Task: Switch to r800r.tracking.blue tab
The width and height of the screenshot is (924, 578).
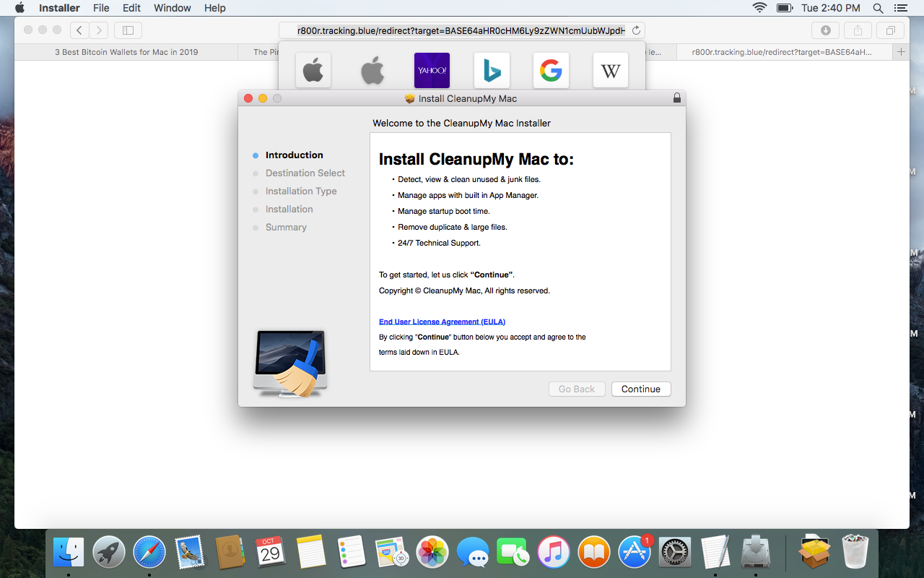Action: click(781, 52)
